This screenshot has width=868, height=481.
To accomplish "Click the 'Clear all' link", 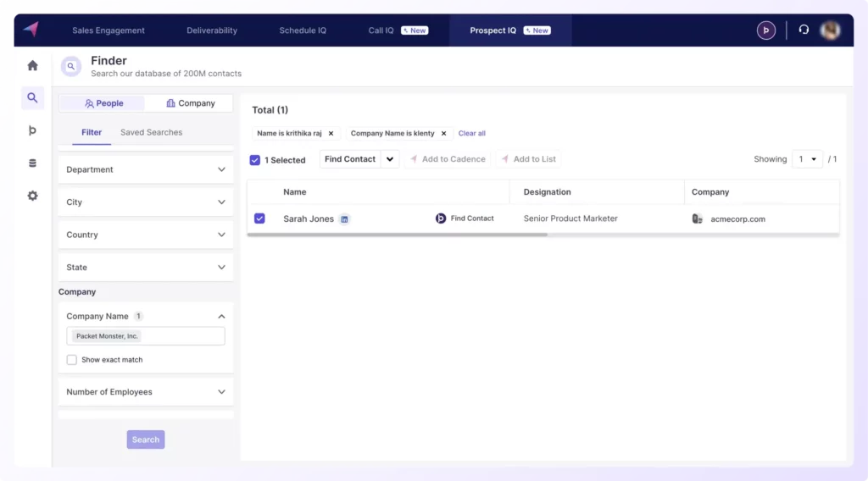I will (x=471, y=133).
